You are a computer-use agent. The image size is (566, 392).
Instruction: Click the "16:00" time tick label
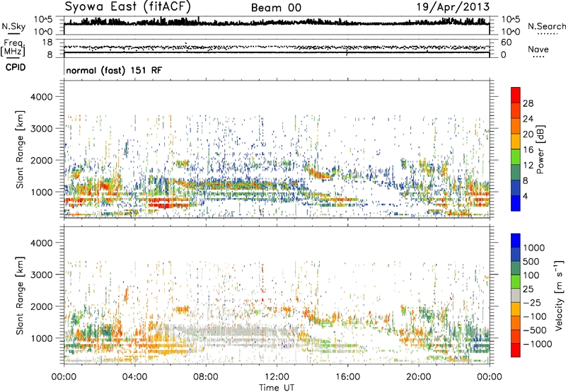click(x=347, y=377)
